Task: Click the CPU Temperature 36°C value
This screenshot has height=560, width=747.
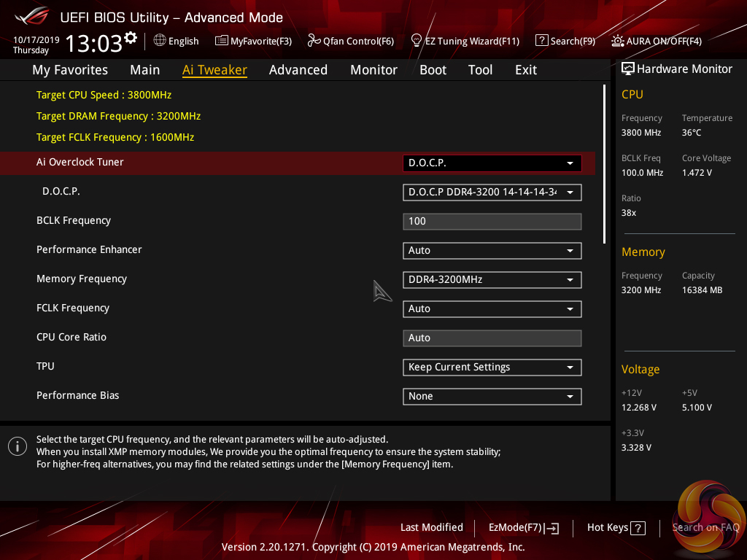Action: point(692,133)
